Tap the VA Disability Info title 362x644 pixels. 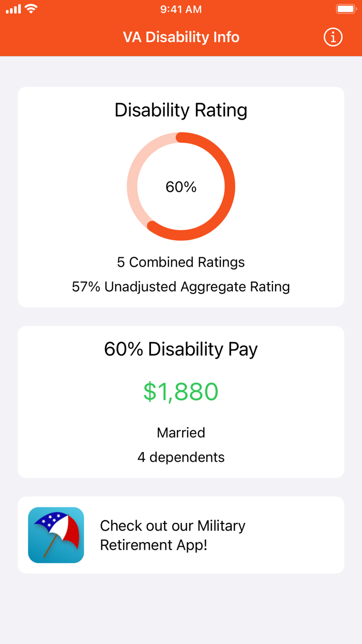tap(181, 37)
